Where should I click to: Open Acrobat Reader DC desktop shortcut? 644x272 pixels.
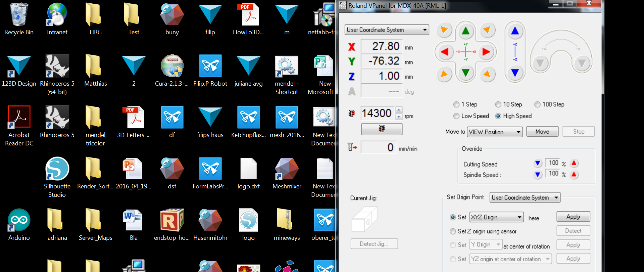click(x=19, y=126)
